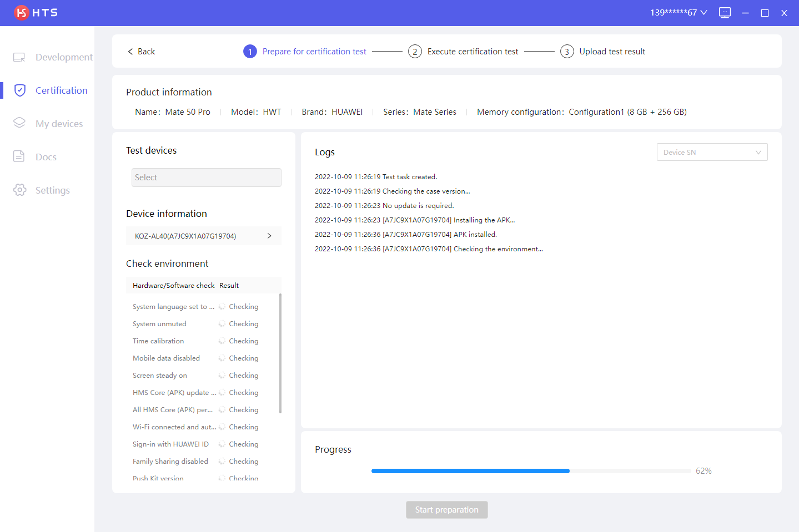Open the Settings gear icon
This screenshot has width=799, height=532.
pyautogui.click(x=20, y=190)
